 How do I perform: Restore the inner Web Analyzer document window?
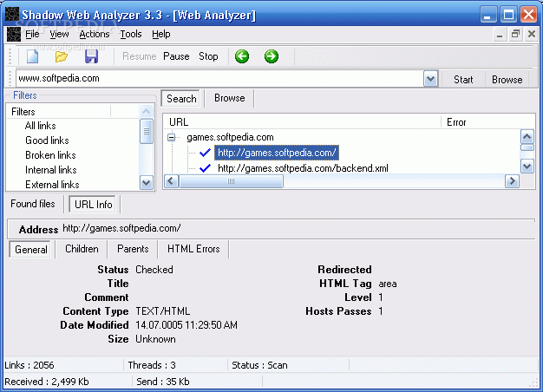[x=515, y=34]
